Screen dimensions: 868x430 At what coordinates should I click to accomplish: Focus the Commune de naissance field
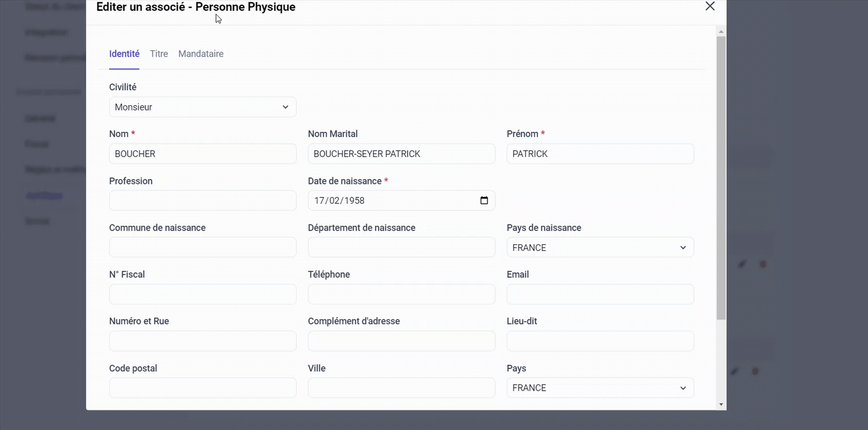203,248
